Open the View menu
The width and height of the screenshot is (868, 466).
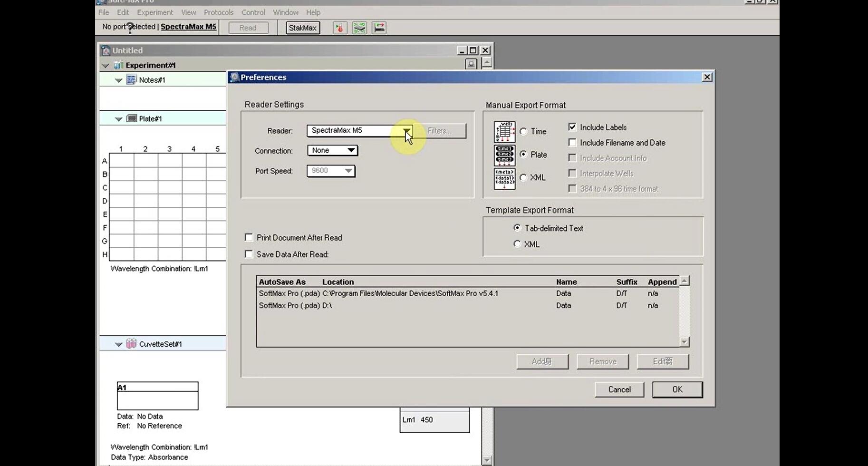coord(188,12)
